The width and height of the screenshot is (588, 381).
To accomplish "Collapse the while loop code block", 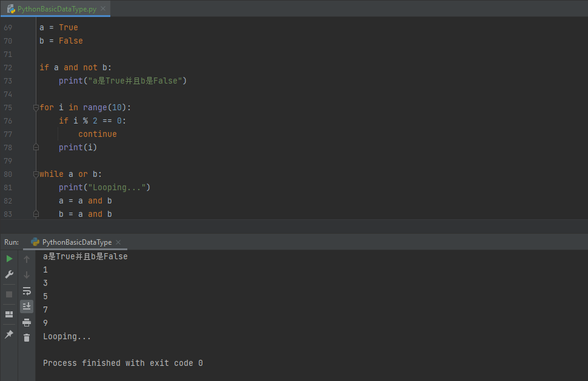I will (36, 174).
